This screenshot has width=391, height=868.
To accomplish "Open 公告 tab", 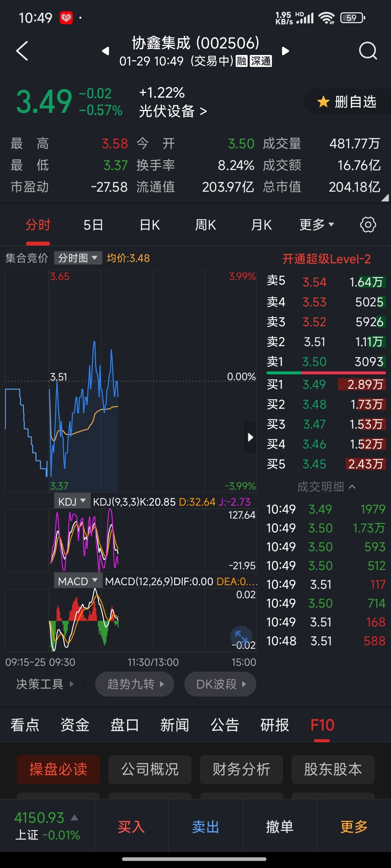I will point(225,725).
